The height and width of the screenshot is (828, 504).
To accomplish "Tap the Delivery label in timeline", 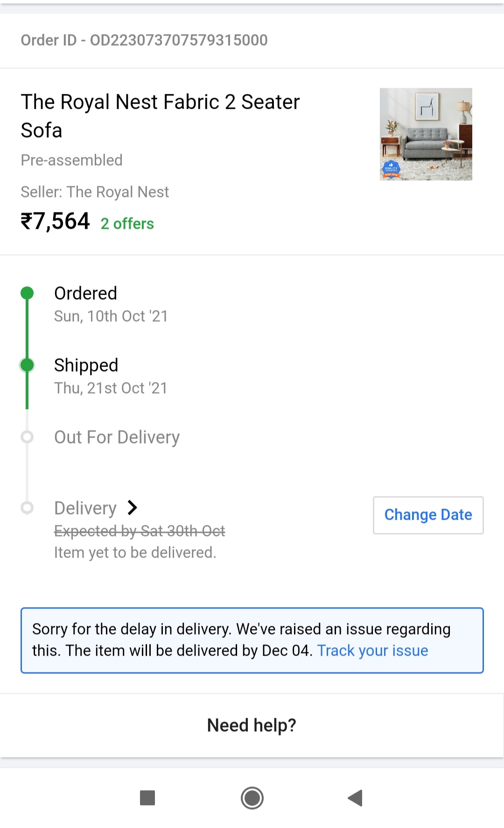I will [x=85, y=508].
